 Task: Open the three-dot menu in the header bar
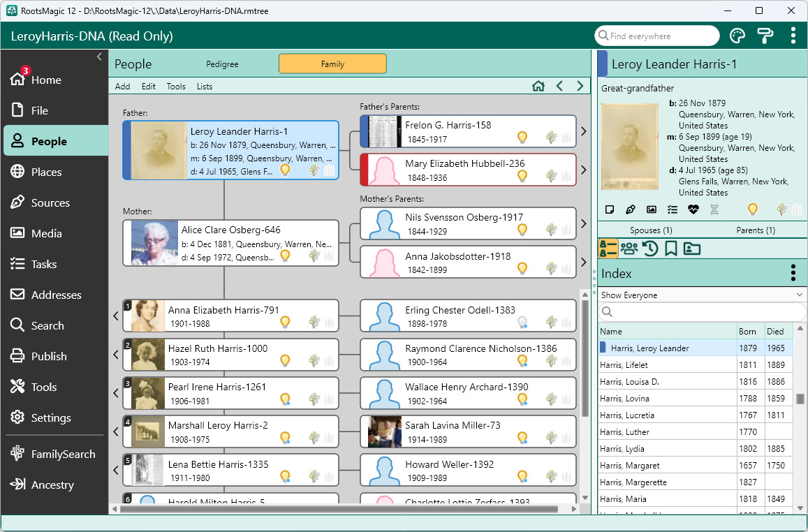pos(793,36)
